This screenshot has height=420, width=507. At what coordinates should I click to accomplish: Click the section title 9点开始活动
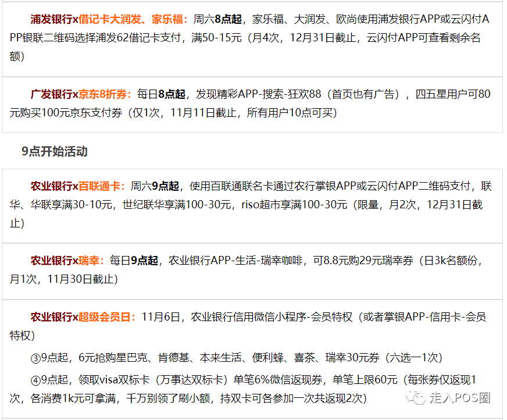pos(54,151)
